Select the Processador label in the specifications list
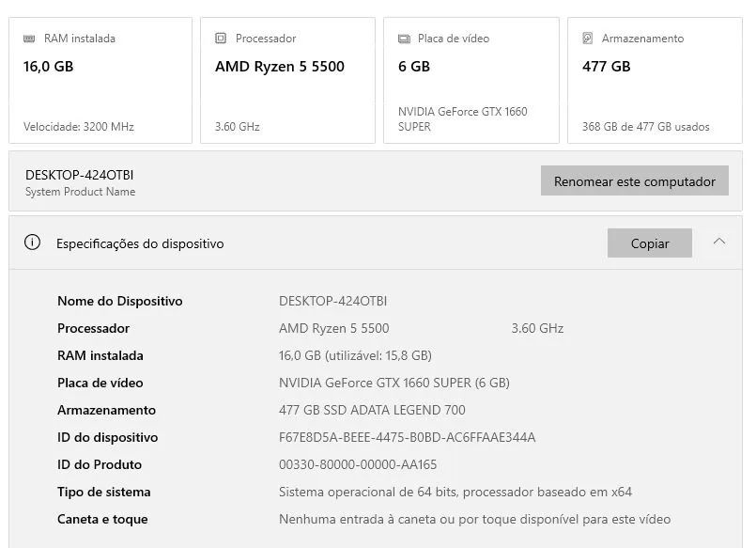Screen dimensions: 756x548 coord(94,328)
